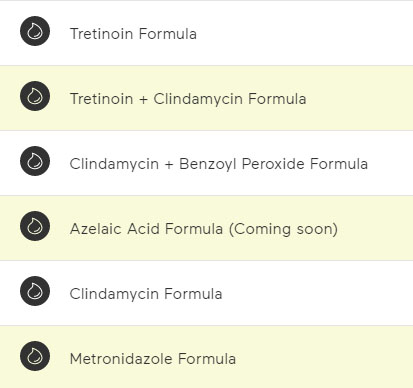Image resolution: width=413 pixels, height=388 pixels.
Task: Click the plus sign between Tretinoin and Clindamycin
Action: pos(143,100)
